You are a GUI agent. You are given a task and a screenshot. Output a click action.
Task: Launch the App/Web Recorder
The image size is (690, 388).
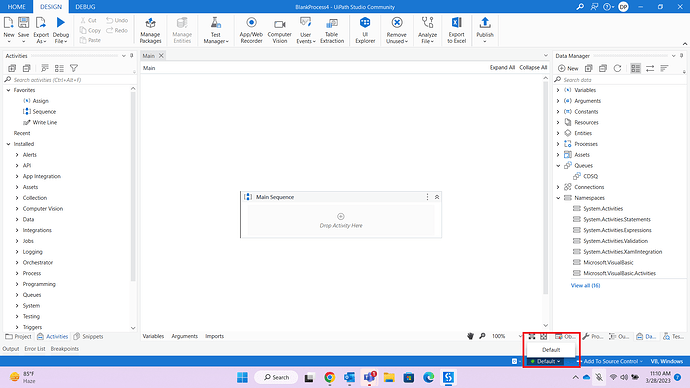(251, 30)
